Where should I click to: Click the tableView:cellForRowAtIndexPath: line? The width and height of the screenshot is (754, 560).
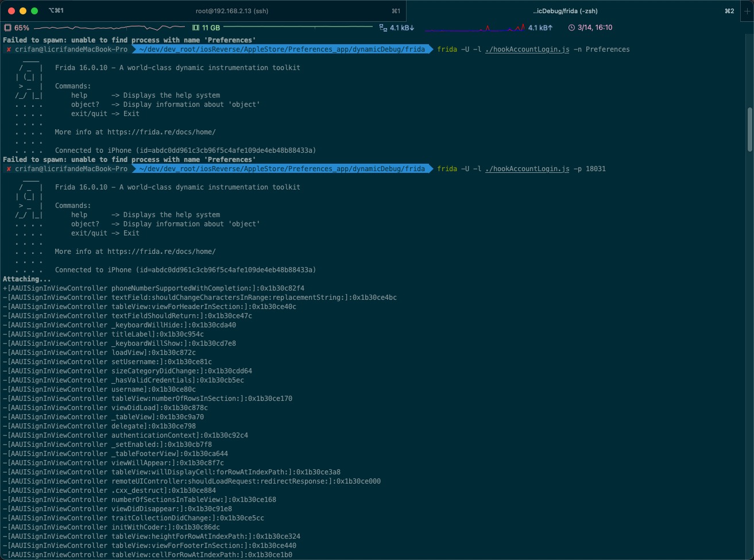tap(148, 555)
